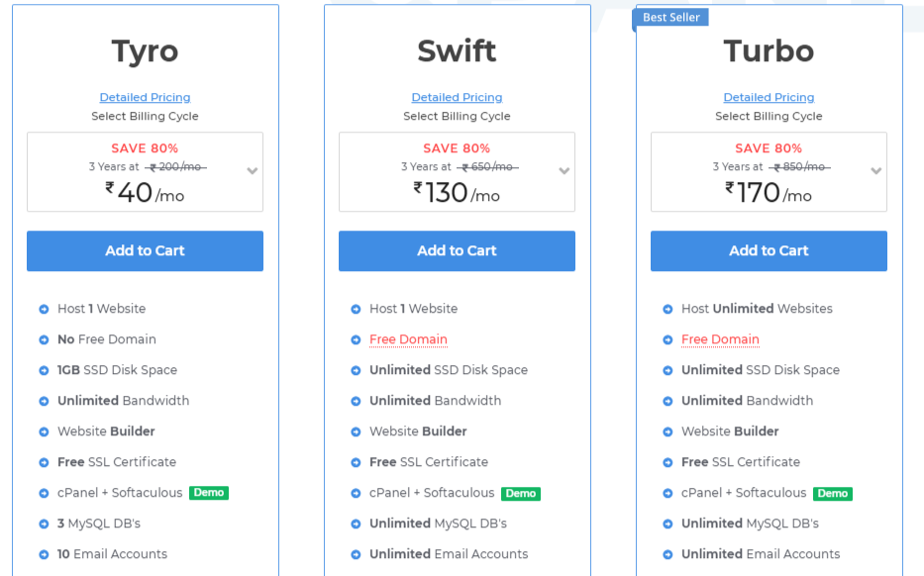Viewport: 924px width, 576px height.
Task: Click arrow icon beside Turbo's Free SSL Certificate
Action: (x=667, y=462)
